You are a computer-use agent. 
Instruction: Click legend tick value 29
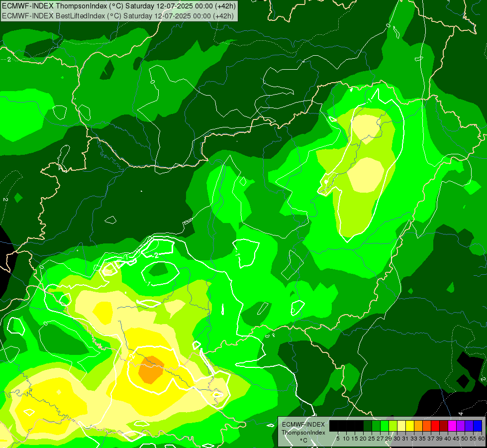389,439
